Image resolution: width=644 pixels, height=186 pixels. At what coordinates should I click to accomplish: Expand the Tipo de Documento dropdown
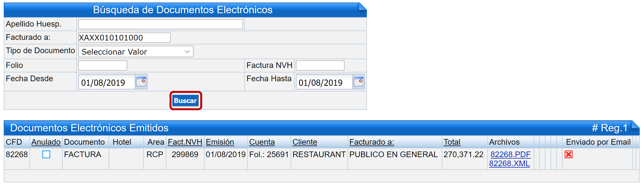point(136,52)
